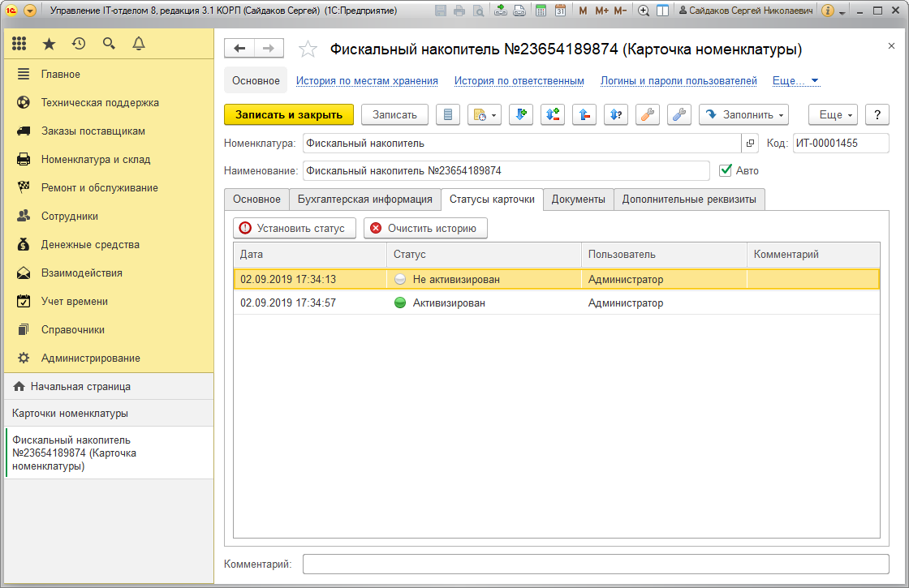Click the orange wrench icon
The image size is (909, 588).
coord(648,114)
